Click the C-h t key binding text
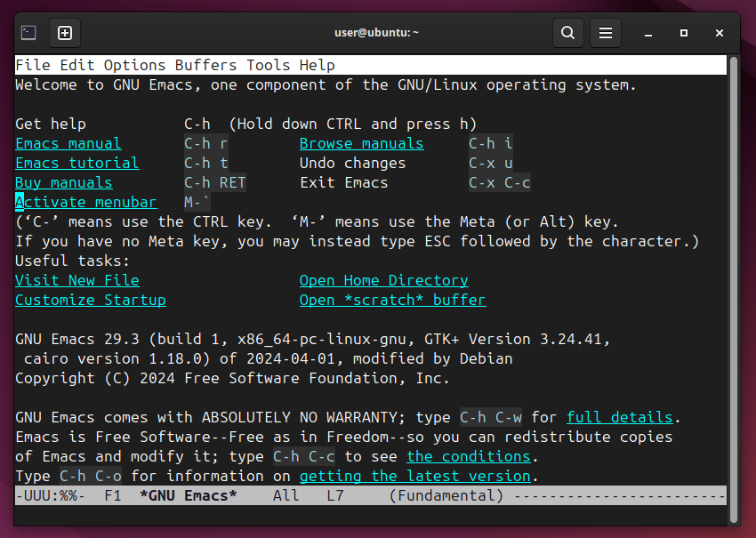 tap(205, 163)
